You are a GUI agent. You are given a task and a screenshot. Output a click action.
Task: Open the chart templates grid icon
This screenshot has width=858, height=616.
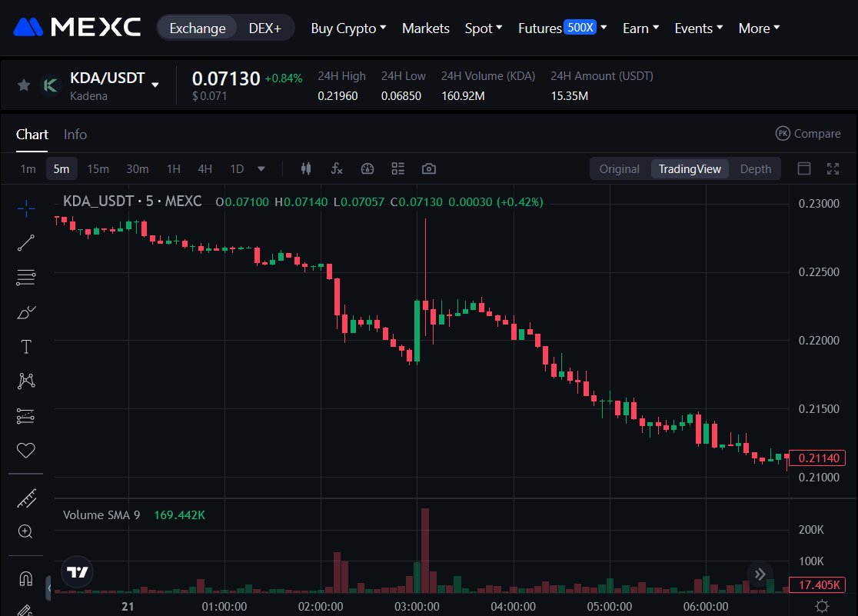click(x=397, y=168)
